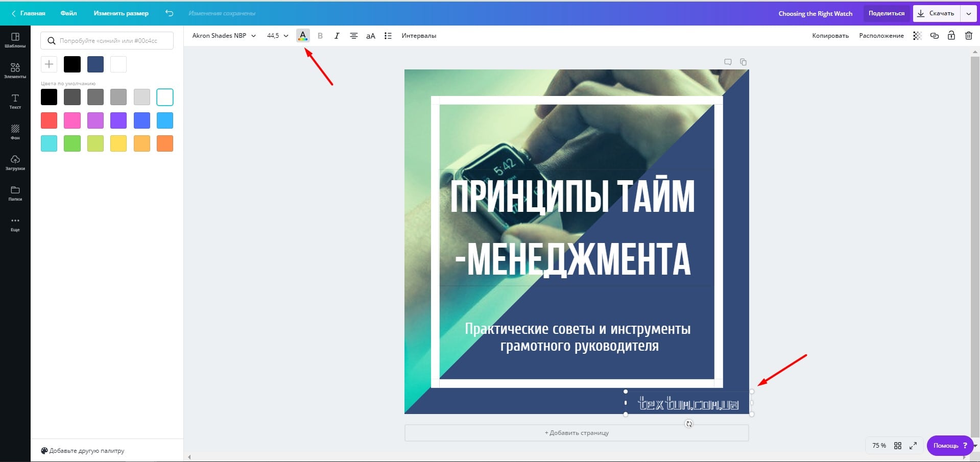The image size is (980, 462).
Task: Click the Поделиться share button
Action: click(887, 13)
